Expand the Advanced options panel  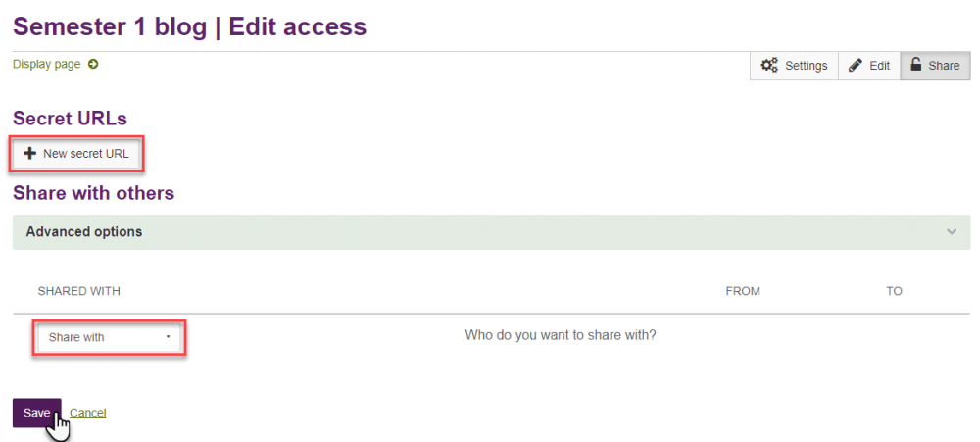(491, 232)
